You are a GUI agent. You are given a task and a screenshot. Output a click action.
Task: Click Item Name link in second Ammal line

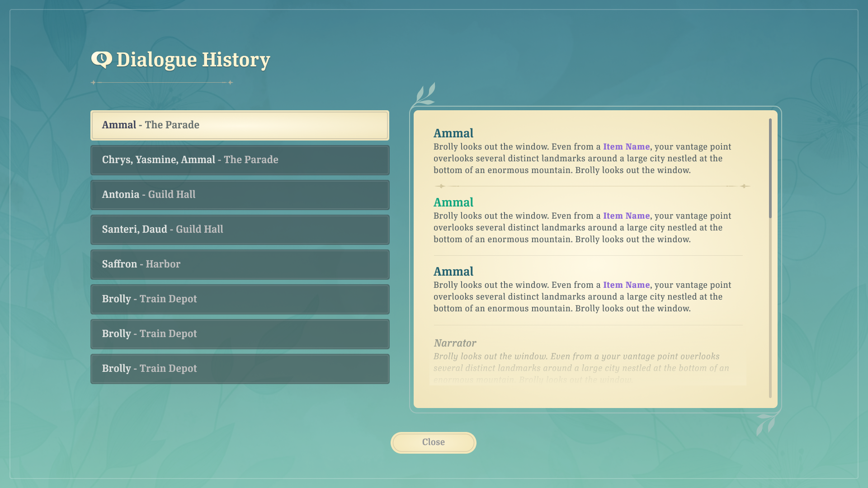[626, 216]
